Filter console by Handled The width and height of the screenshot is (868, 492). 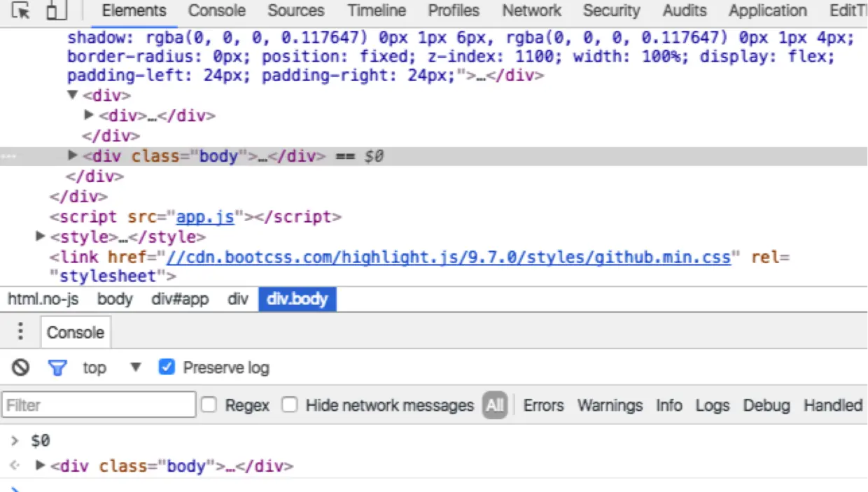(833, 405)
